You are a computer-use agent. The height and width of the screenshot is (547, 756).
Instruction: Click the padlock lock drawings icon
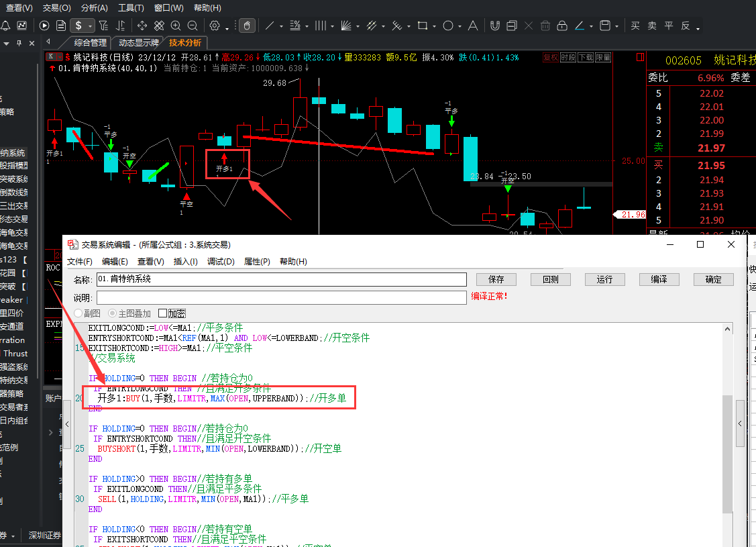tap(562, 26)
